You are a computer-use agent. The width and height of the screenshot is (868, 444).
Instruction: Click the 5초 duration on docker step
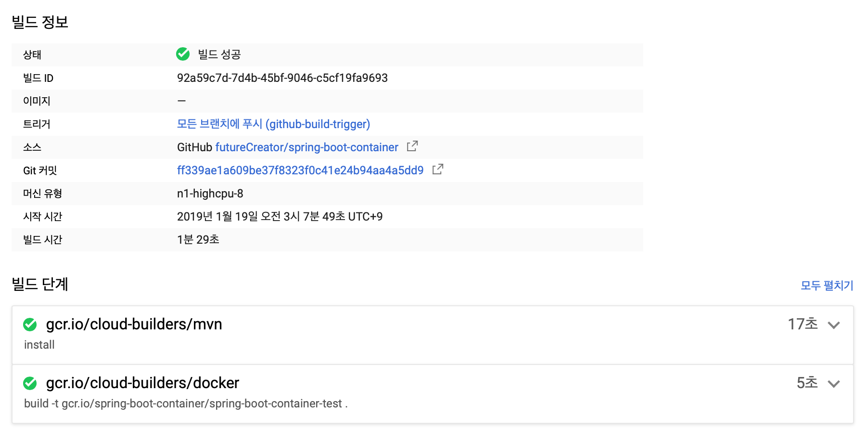pyautogui.click(x=807, y=383)
